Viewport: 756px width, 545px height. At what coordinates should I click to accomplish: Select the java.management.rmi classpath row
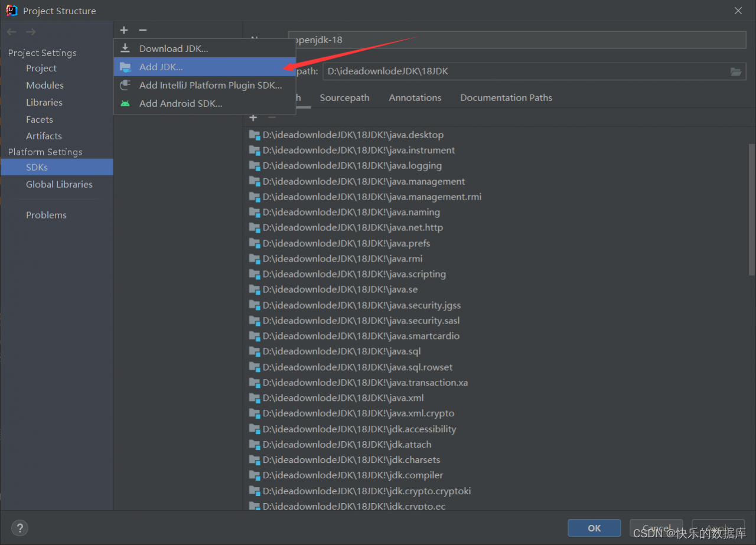496,197
